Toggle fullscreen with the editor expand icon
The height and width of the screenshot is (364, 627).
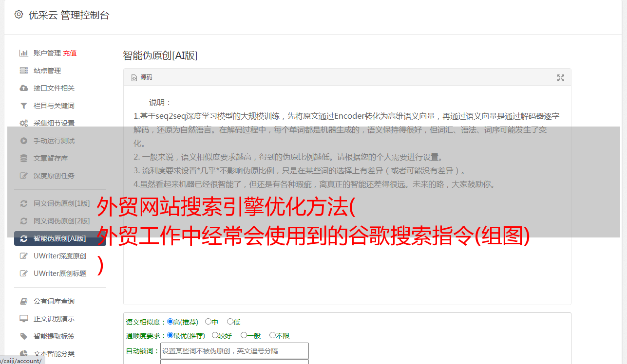coord(561,78)
